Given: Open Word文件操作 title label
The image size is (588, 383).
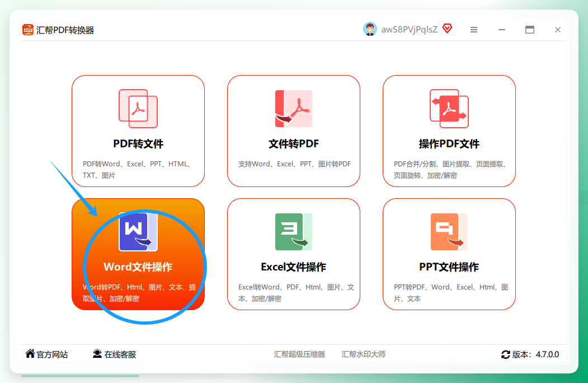Looking at the screenshot, I should (138, 267).
